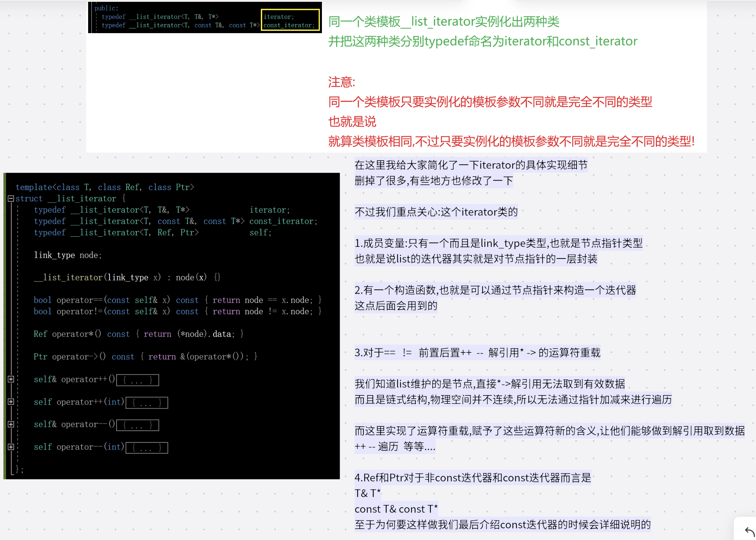Screen dimensions: 756x540
Task: Click note '删掉了很多,有些地方也修改了一下'
Action: [434, 181]
